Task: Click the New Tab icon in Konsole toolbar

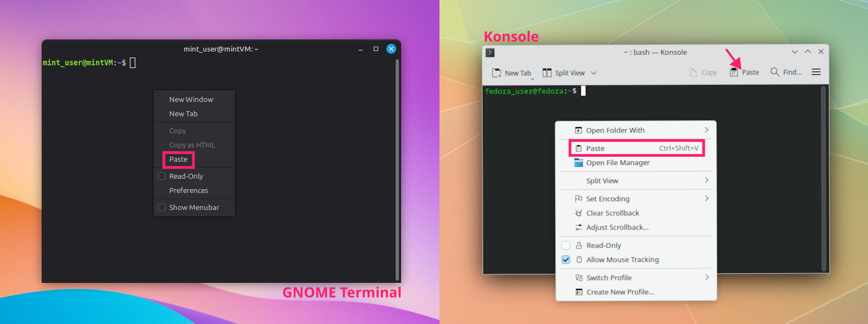Action: pyautogui.click(x=496, y=73)
